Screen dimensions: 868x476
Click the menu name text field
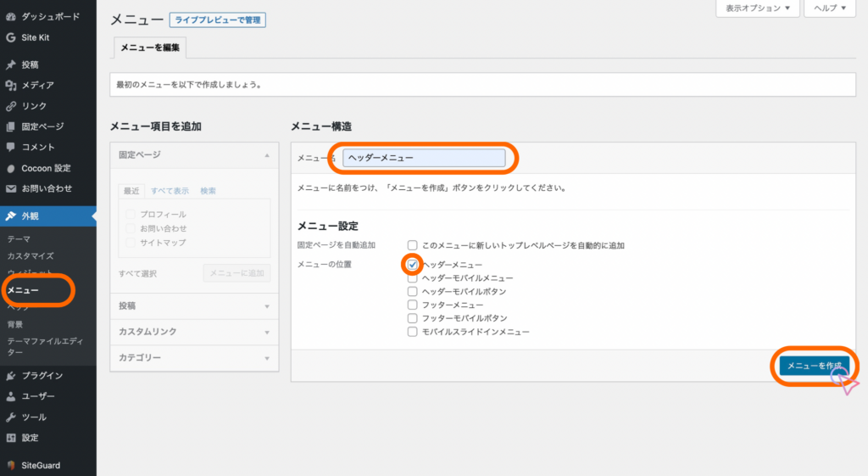[x=424, y=158]
